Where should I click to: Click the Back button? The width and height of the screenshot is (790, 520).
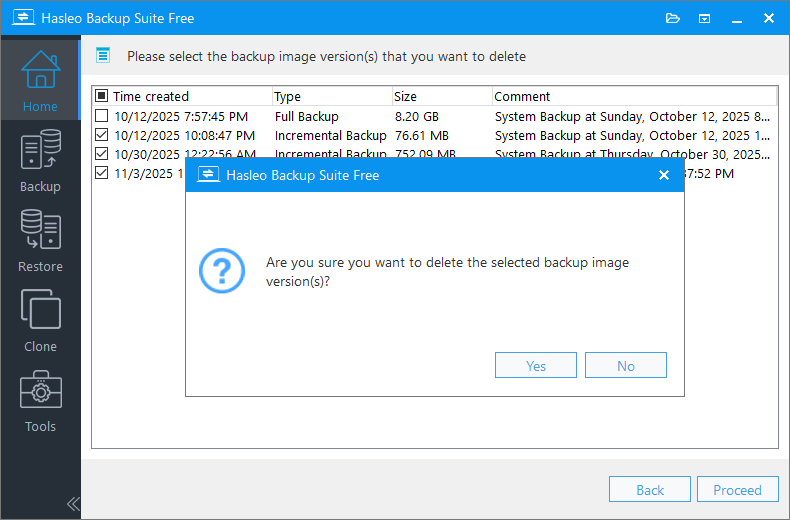[649, 489]
